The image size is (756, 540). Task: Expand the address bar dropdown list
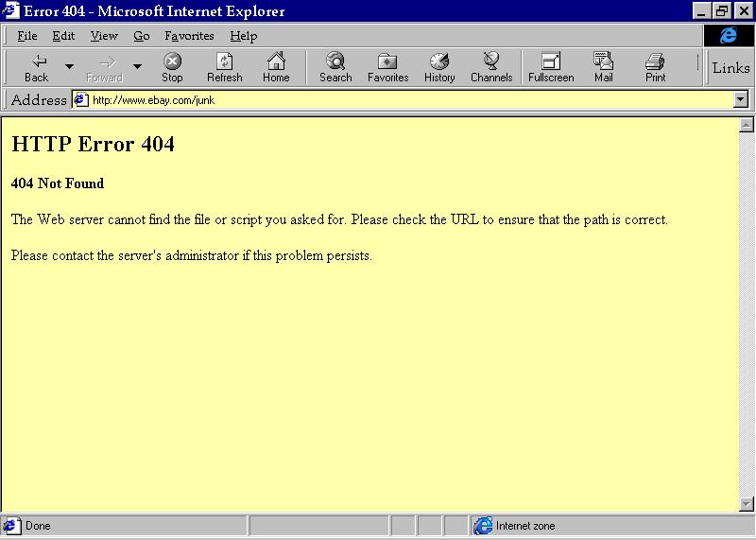tap(741, 100)
